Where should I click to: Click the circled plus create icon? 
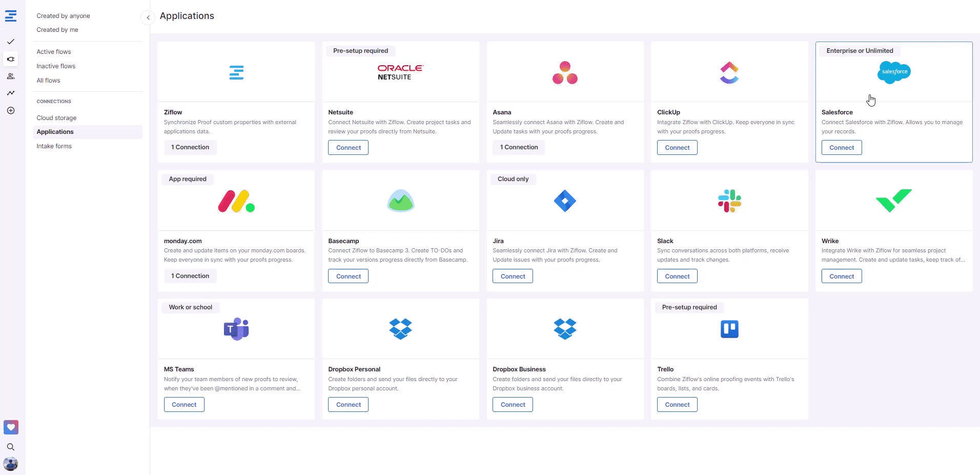coord(11,110)
